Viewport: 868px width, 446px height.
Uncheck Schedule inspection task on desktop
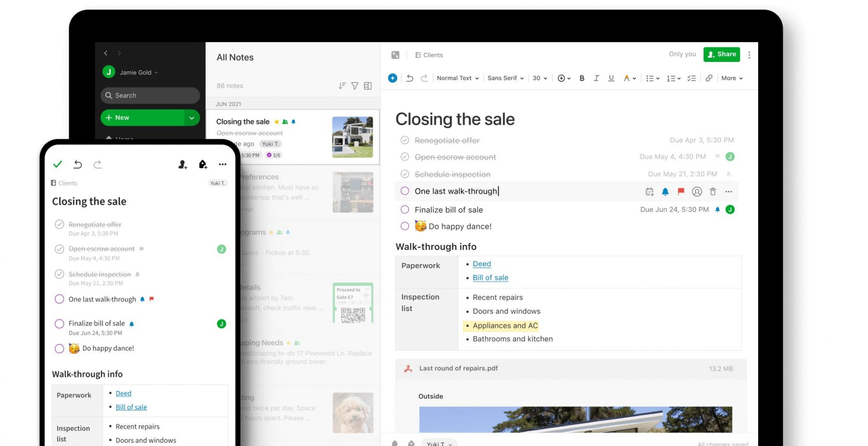(405, 174)
